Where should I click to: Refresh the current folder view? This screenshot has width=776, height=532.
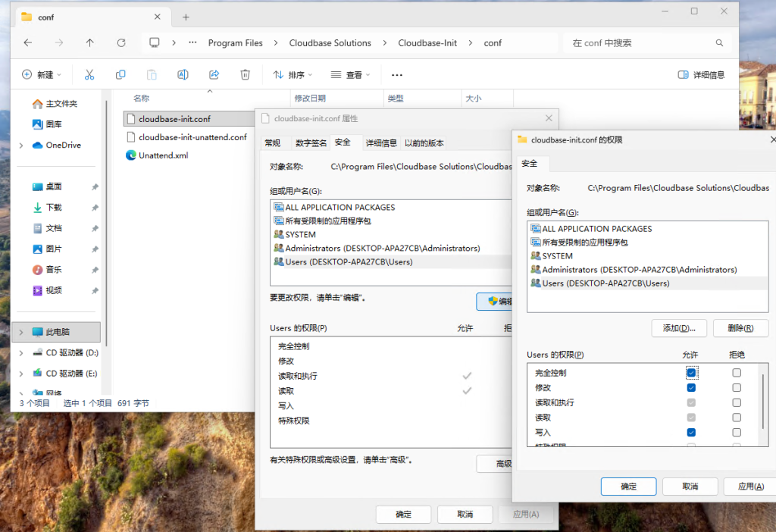tap(121, 43)
